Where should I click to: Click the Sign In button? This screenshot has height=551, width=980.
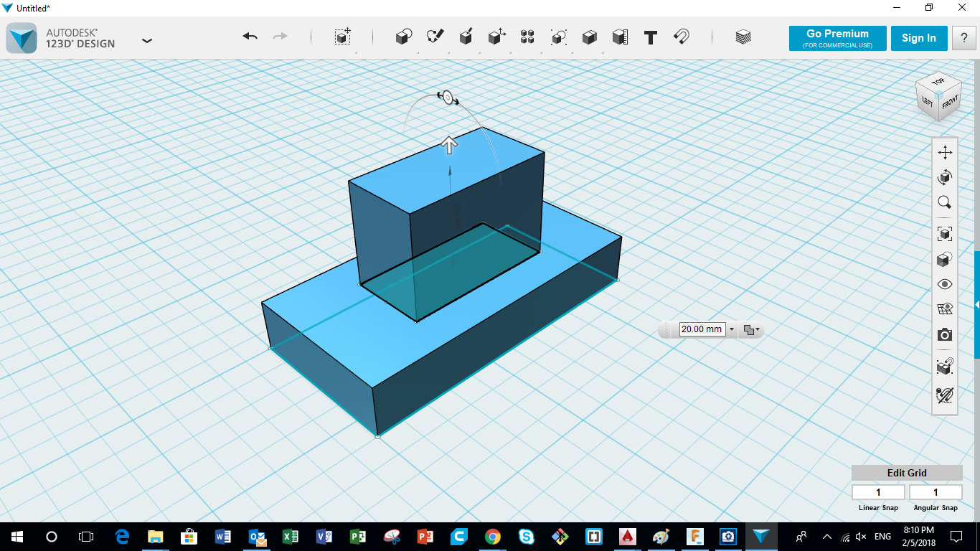click(x=919, y=39)
